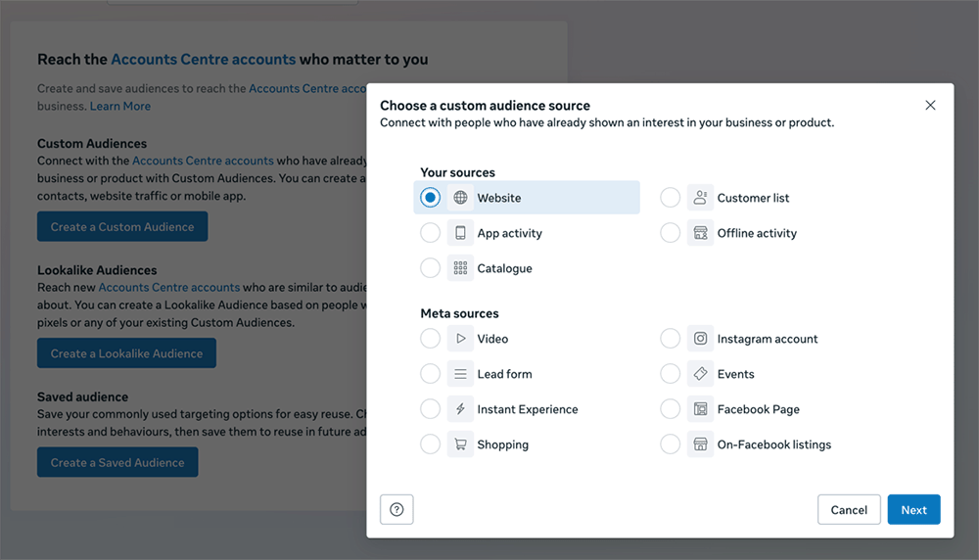Select the Events radio button
Viewport: 979px width, 560px height.
(x=670, y=374)
